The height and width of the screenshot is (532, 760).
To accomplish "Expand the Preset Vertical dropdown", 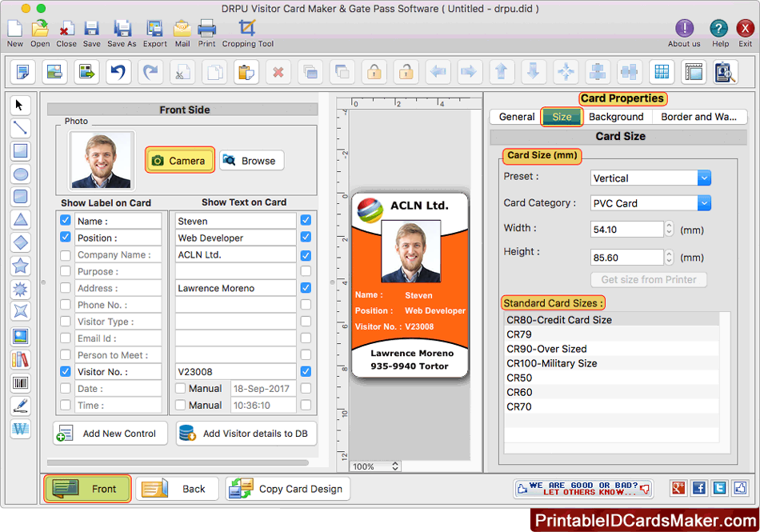I will pos(704,178).
